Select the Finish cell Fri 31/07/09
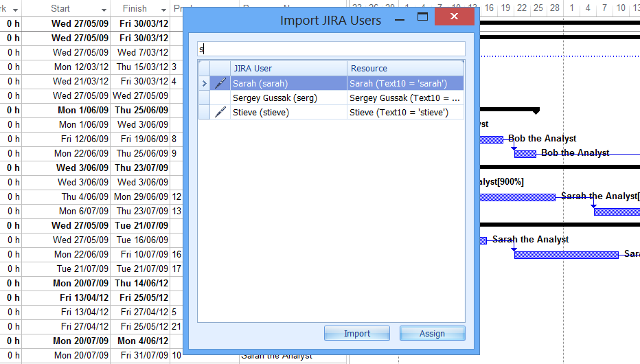640x364 pixels. 143,355
